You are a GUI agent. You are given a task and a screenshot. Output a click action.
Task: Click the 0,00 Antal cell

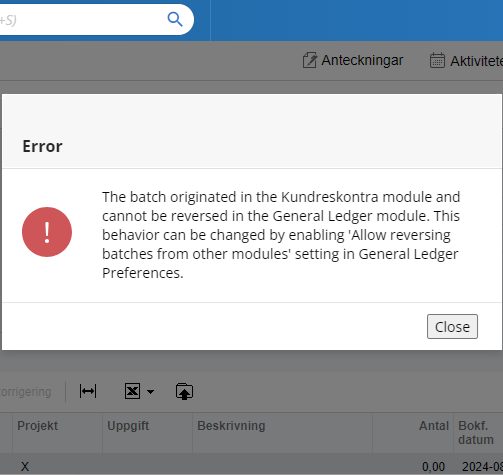coord(433,466)
